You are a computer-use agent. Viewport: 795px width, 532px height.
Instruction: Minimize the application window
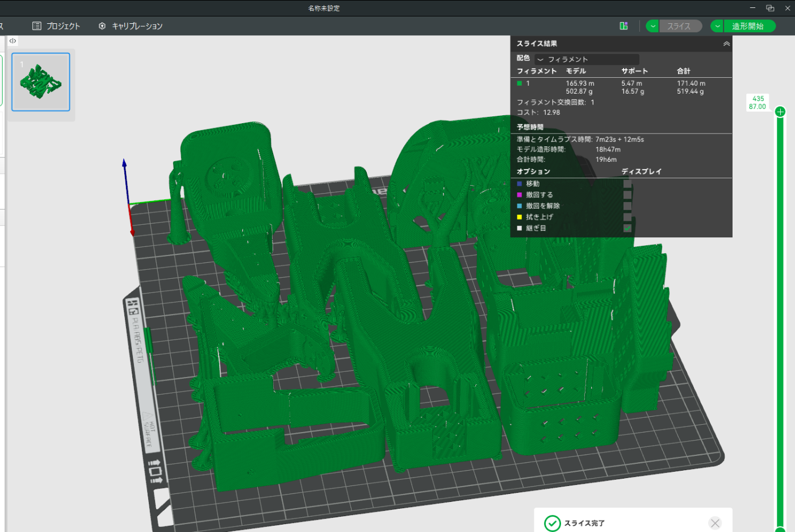coord(752,8)
